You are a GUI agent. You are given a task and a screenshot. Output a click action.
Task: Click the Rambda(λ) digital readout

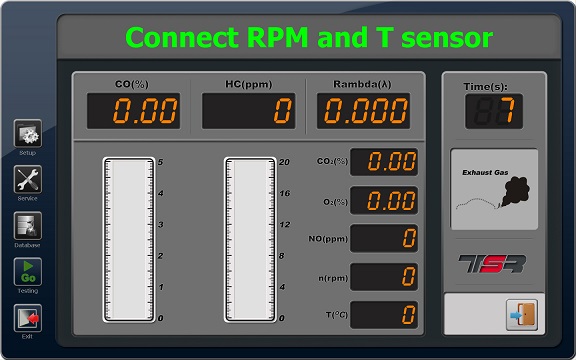coord(364,111)
